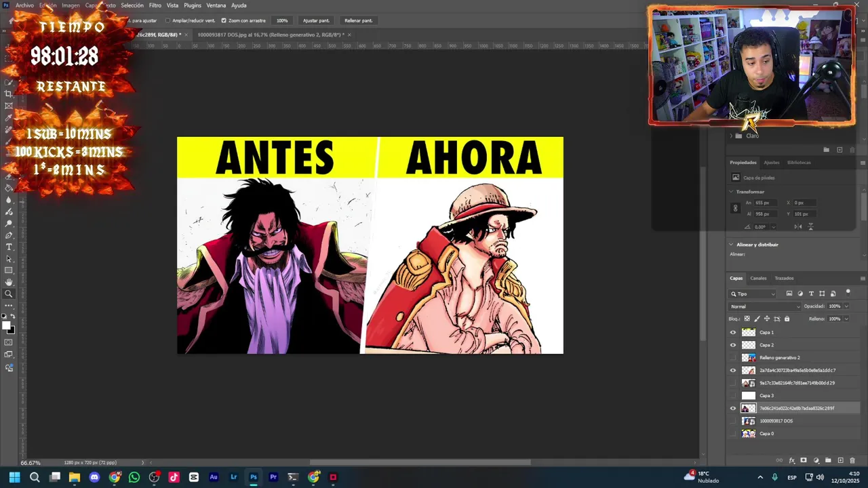Select the Frame tool
This screenshot has height=488, width=868.
[x=9, y=106]
